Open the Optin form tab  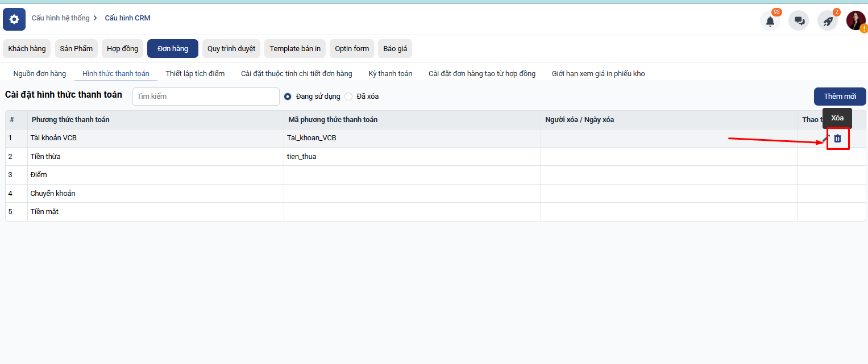pos(352,49)
